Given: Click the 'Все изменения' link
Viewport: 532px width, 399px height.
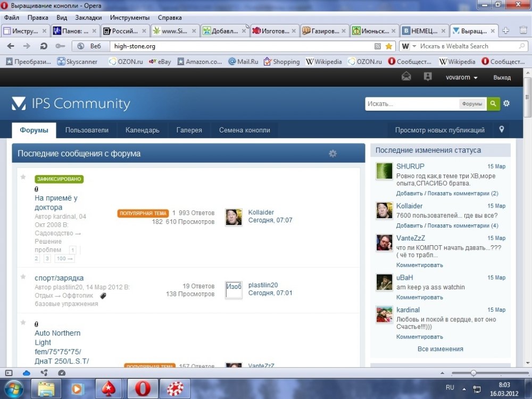Looking at the screenshot, I should point(440,349).
